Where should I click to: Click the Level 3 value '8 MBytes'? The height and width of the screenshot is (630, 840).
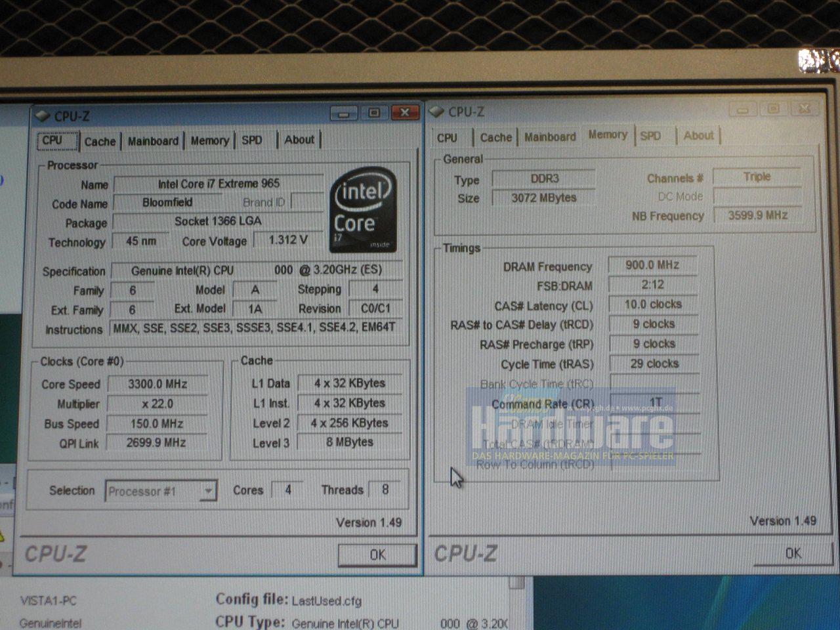click(350, 442)
